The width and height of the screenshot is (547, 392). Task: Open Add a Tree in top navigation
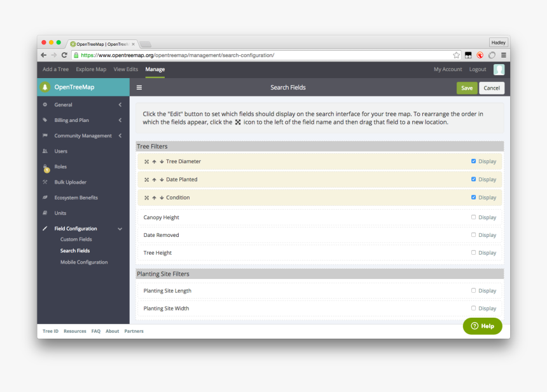coord(55,69)
